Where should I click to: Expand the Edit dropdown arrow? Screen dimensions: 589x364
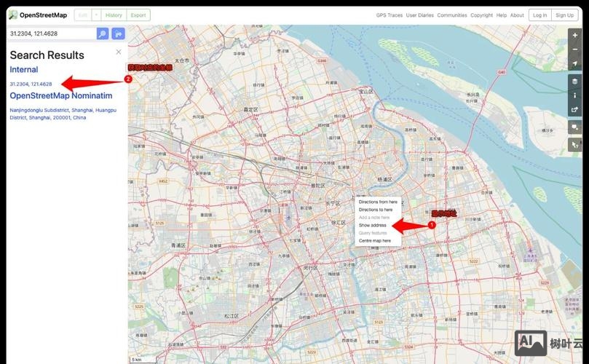95,15
